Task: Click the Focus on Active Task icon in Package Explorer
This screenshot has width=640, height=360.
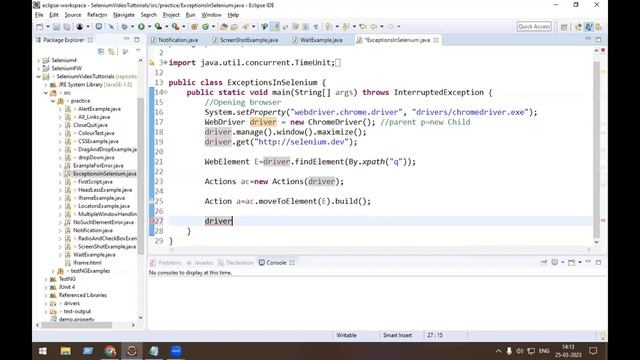Action: tap(125, 51)
